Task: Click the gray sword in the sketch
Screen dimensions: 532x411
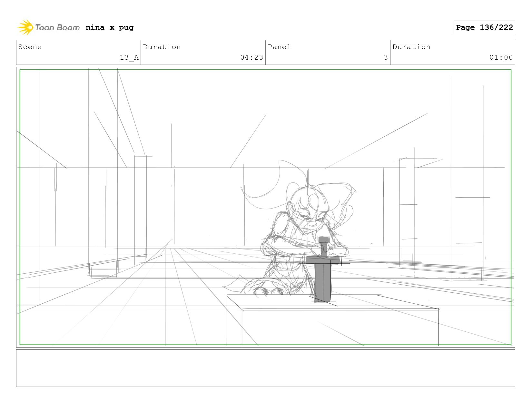Action: (323, 269)
